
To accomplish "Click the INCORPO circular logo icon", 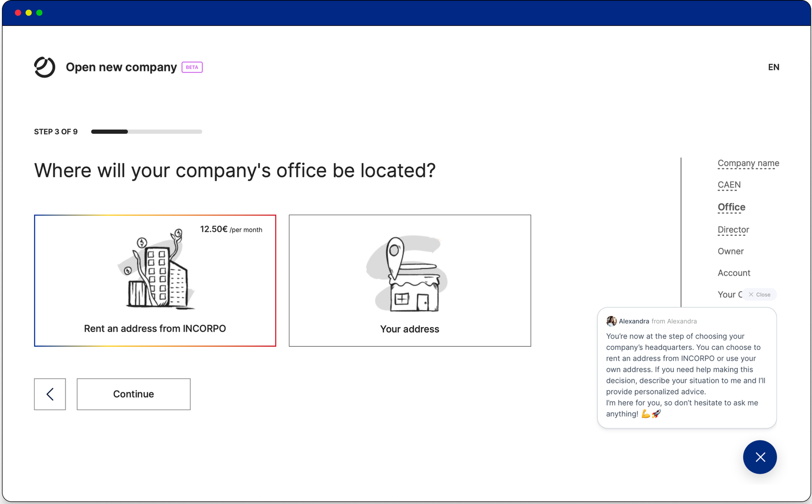I will [45, 67].
